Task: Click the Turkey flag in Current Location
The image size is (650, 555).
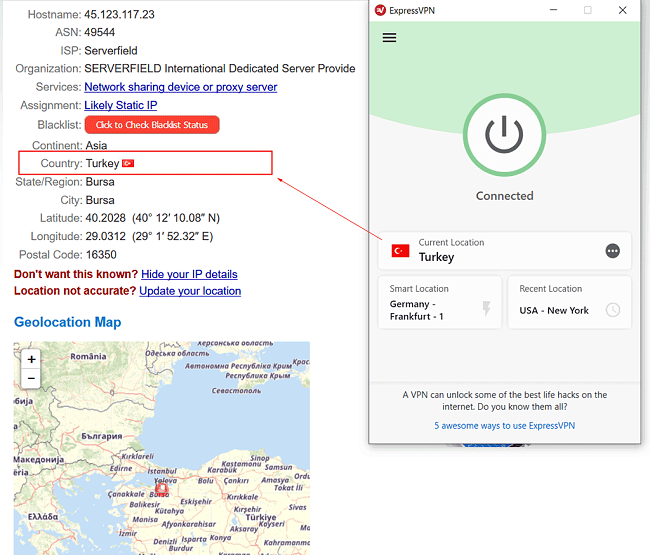Action: [x=400, y=251]
